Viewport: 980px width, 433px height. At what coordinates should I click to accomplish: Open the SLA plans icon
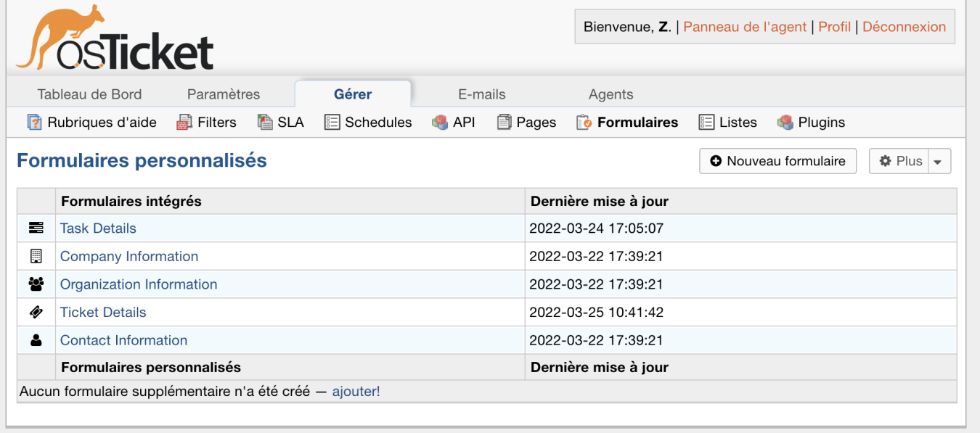click(x=265, y=123)
